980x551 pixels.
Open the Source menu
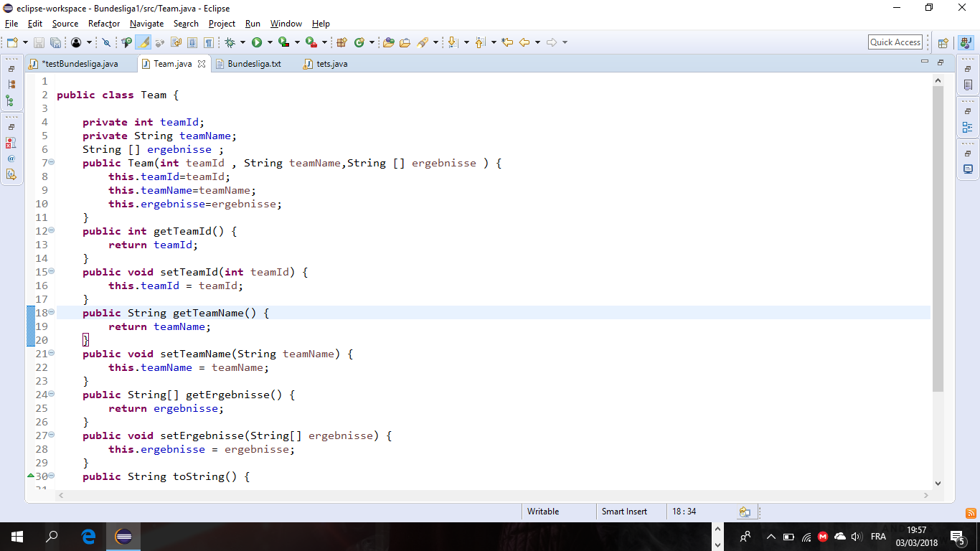coord(65,24)
